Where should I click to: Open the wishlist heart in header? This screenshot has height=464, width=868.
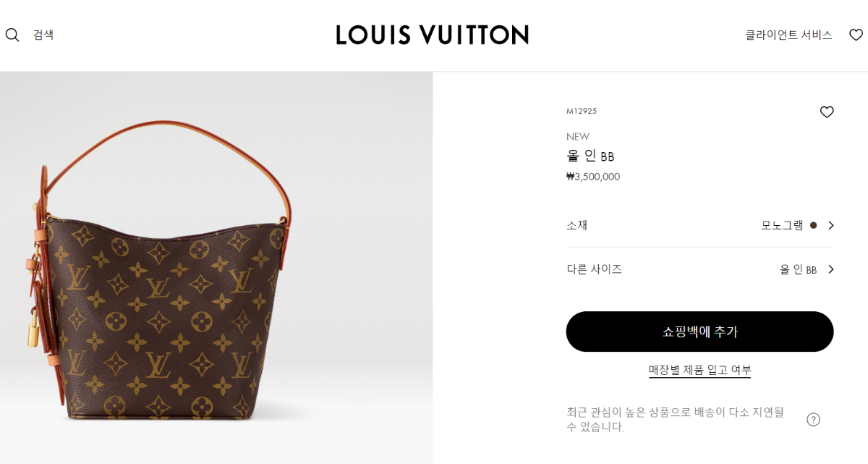856,35
